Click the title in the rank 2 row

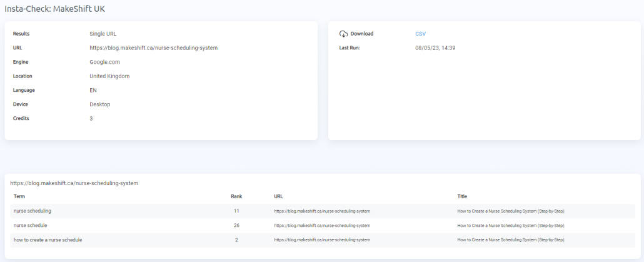coord(511,240)
